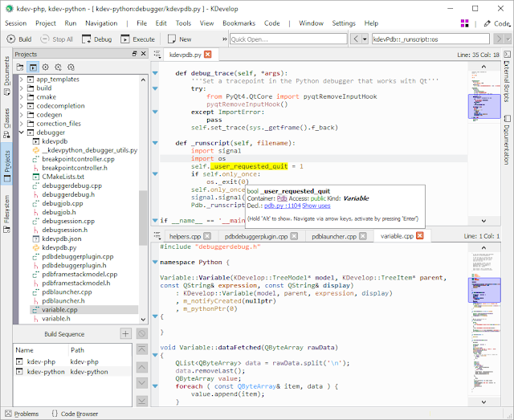Open the Window menu

pyautogui.click(x=311, y=23)
